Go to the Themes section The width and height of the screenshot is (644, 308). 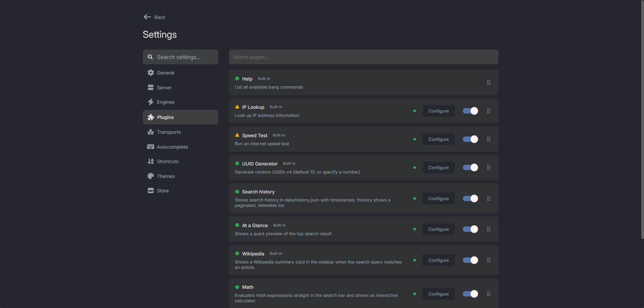click(181, 176)
